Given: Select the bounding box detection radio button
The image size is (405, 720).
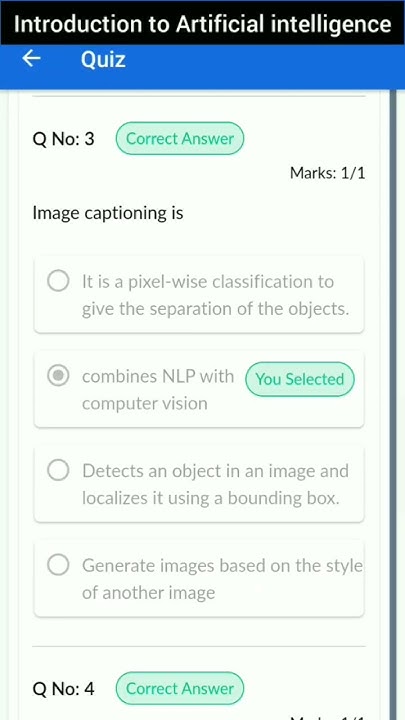Looking at the screenshot, I should coord(58,471).
